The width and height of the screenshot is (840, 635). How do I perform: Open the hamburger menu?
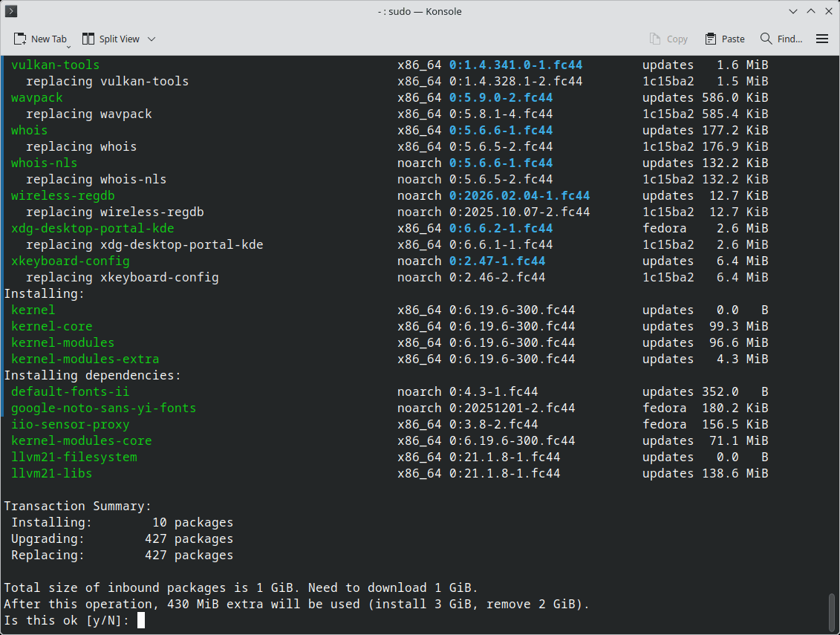click(822, 39)
